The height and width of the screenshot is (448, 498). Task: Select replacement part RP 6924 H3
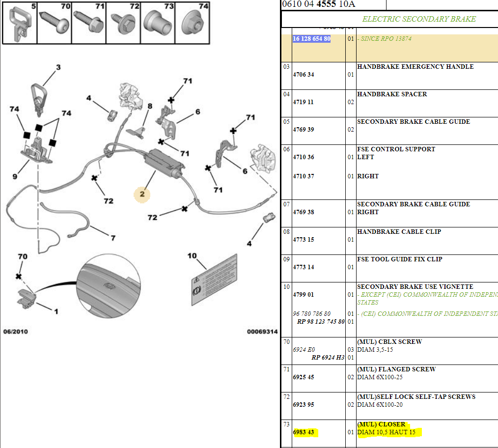328,358
